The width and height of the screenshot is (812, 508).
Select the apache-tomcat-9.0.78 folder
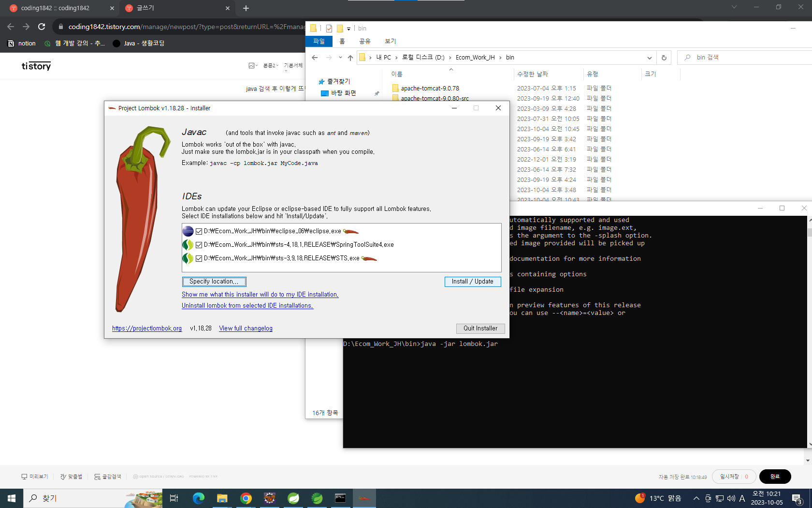coord(430,89)
